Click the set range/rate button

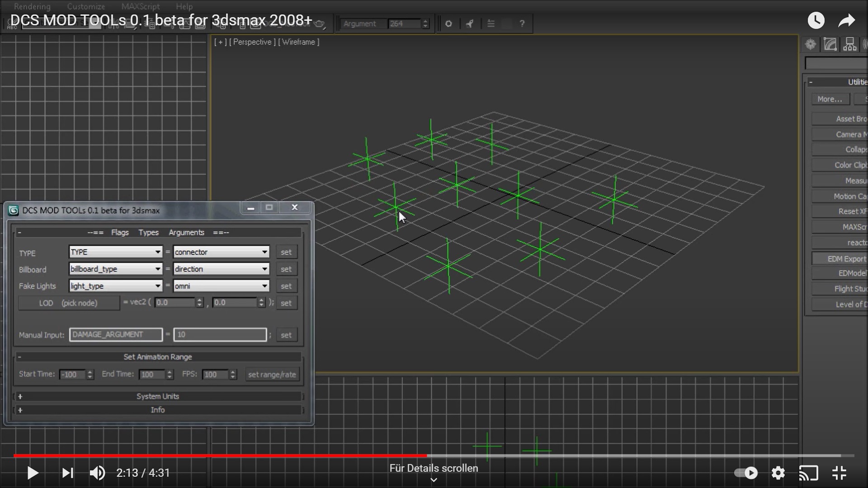pyautogui.click(x=272, y=374)
